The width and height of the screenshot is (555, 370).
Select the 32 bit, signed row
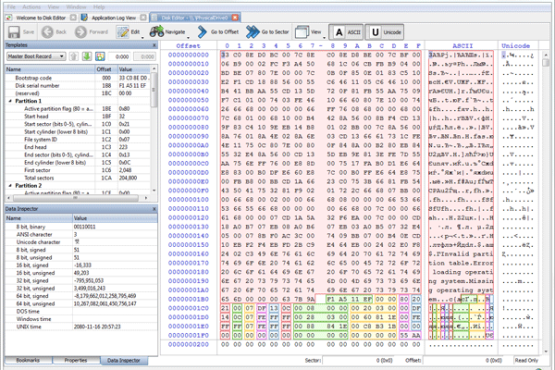[x=81, y=281]
